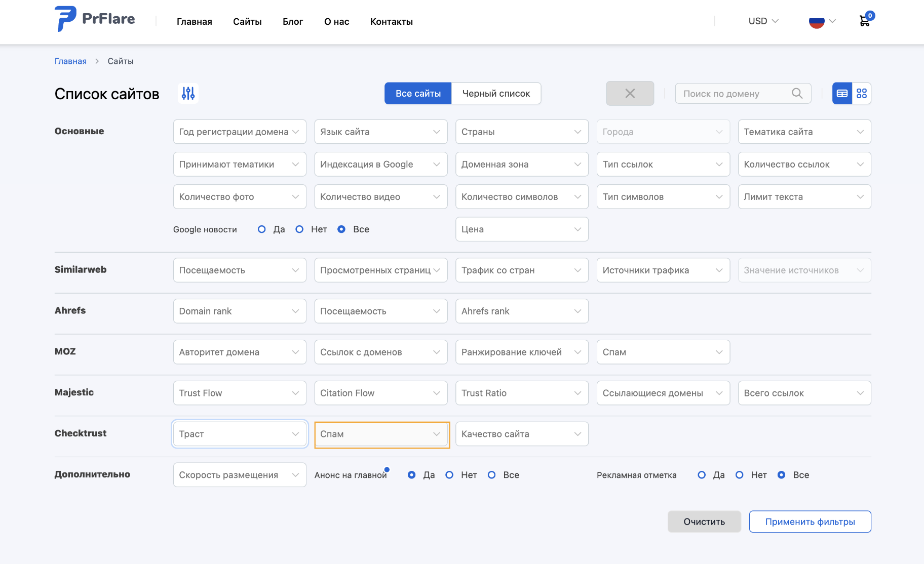Open the Источники трафика dropdown
This screenshot has width=924, height=564.
pos(663,270)
